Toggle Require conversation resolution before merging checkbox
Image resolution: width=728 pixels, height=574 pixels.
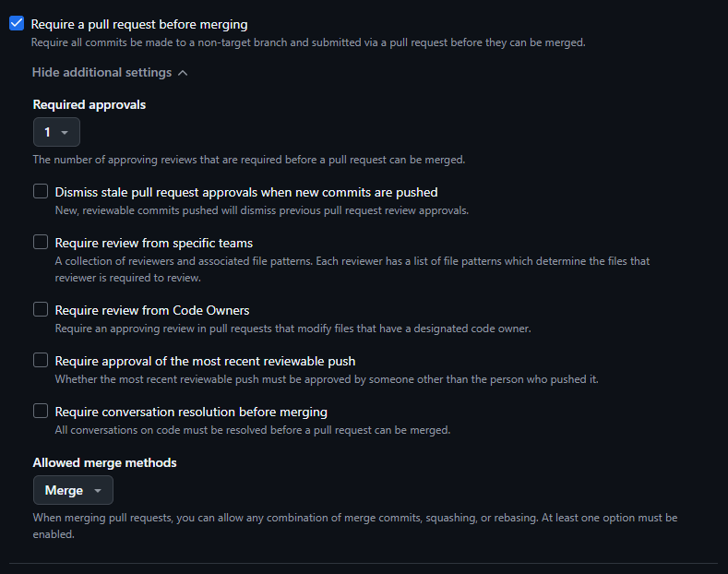pos(41,412)
